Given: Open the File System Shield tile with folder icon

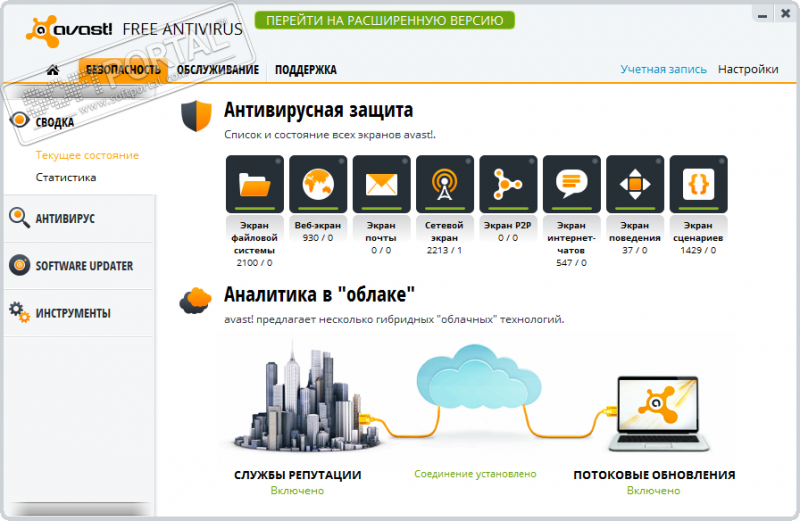Looking at the screenshot, I should click(x=255, y=184).
